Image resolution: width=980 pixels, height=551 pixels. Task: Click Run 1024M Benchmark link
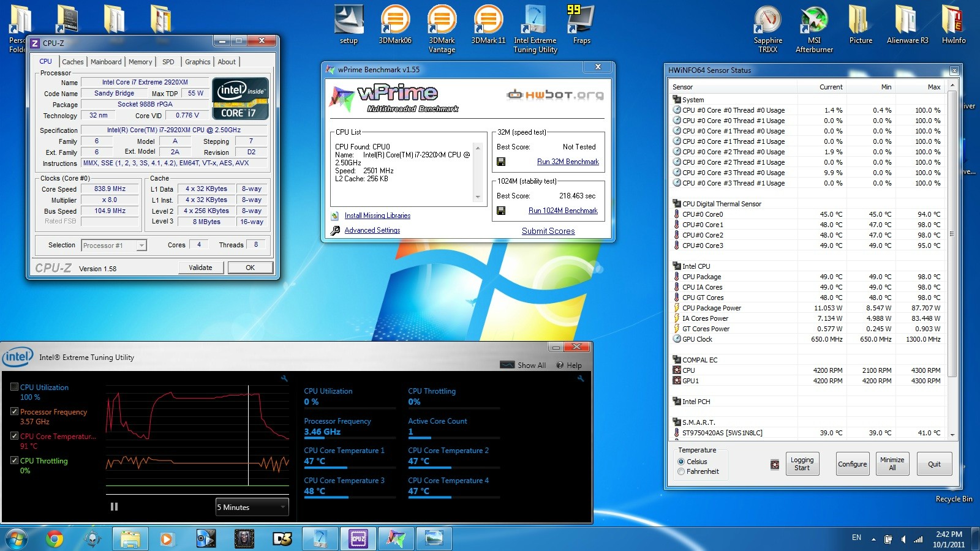click(563, 211)
